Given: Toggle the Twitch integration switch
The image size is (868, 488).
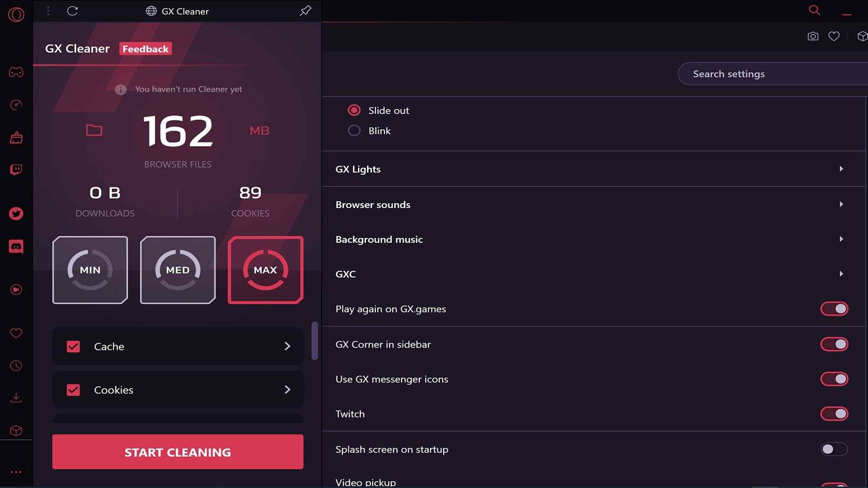Looking at the screenshot, I should pyautogui.click(x=835, y=413).
